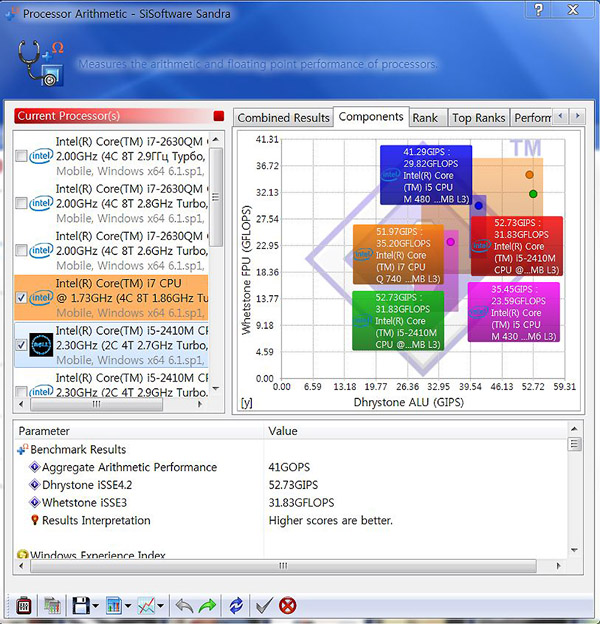
Task: Click the blue i5 M 480 chart label
Action: pos(426,175)
